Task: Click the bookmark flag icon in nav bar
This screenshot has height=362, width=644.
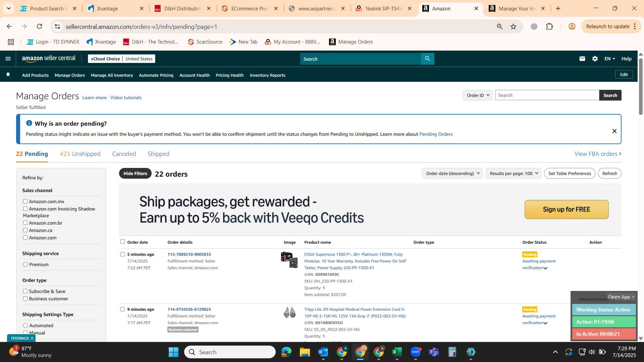Action: pos(8,74)
